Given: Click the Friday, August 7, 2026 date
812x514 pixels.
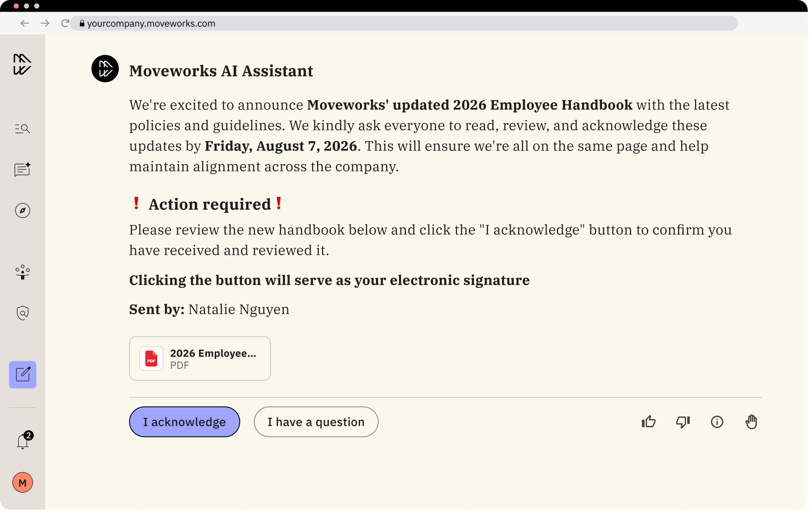Looking at the screenshot, I should coord(281,146).
